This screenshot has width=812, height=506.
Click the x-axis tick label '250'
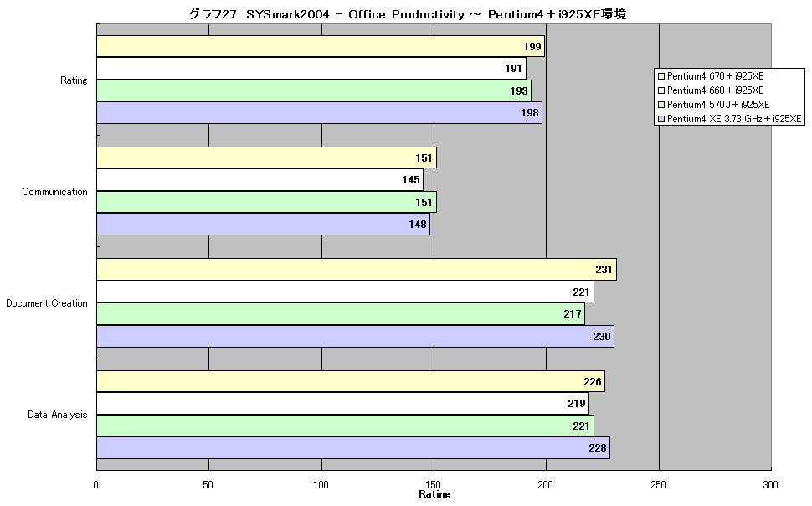pos(658,485)
